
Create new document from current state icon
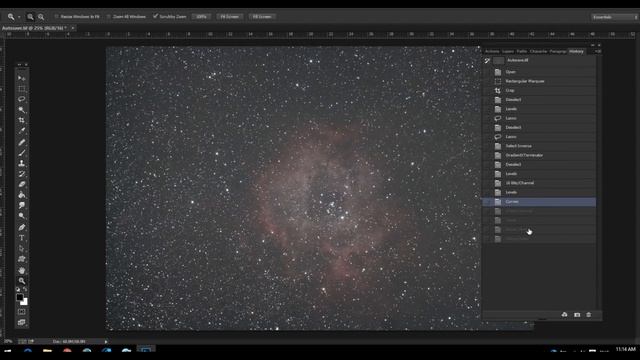(564, 315)
